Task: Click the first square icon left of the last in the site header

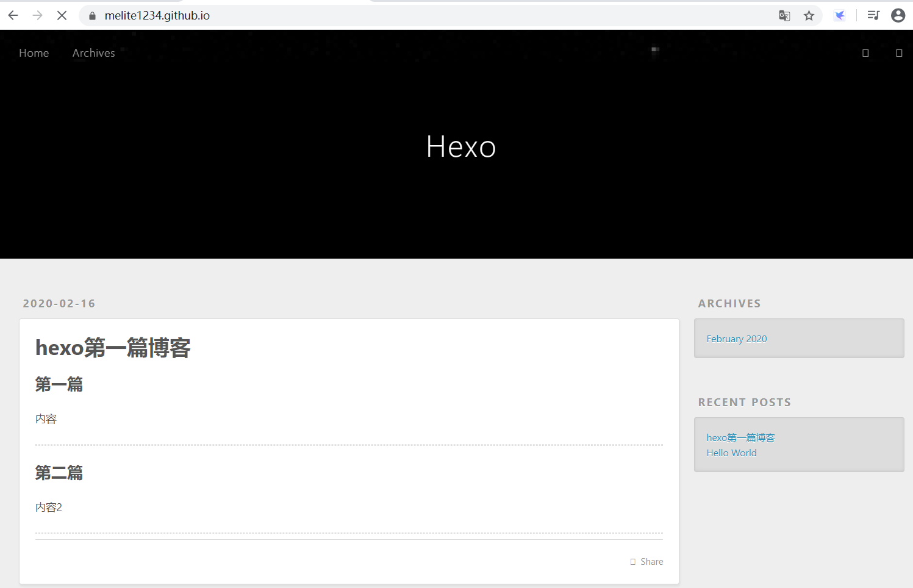Action: coord(865,53)
